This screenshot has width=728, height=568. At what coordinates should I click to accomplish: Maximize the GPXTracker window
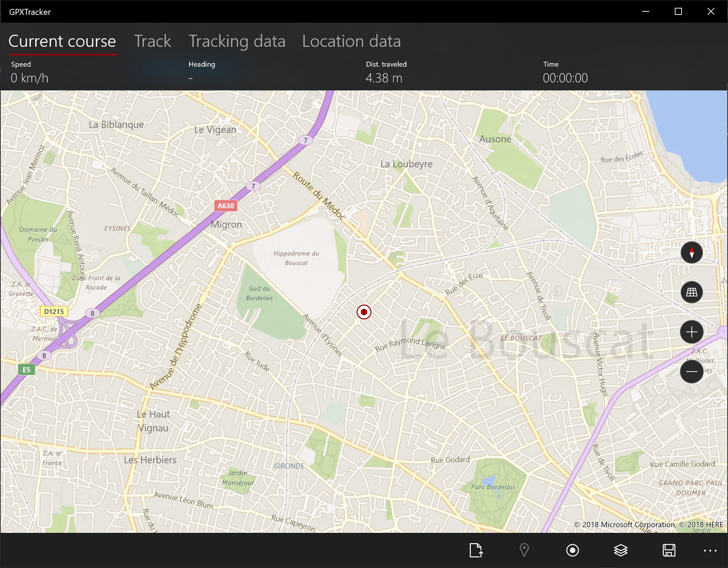point(678,12)
